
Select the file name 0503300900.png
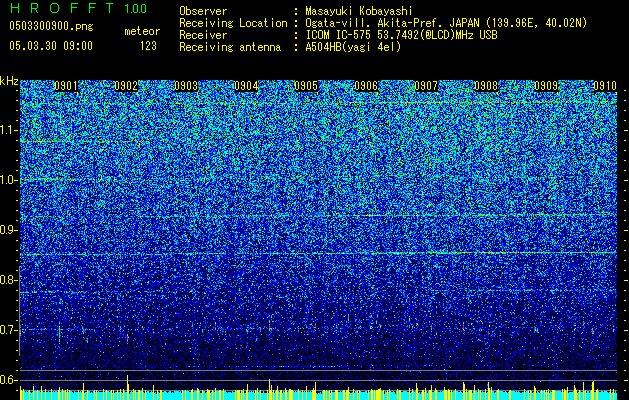[x=51, y=26]
